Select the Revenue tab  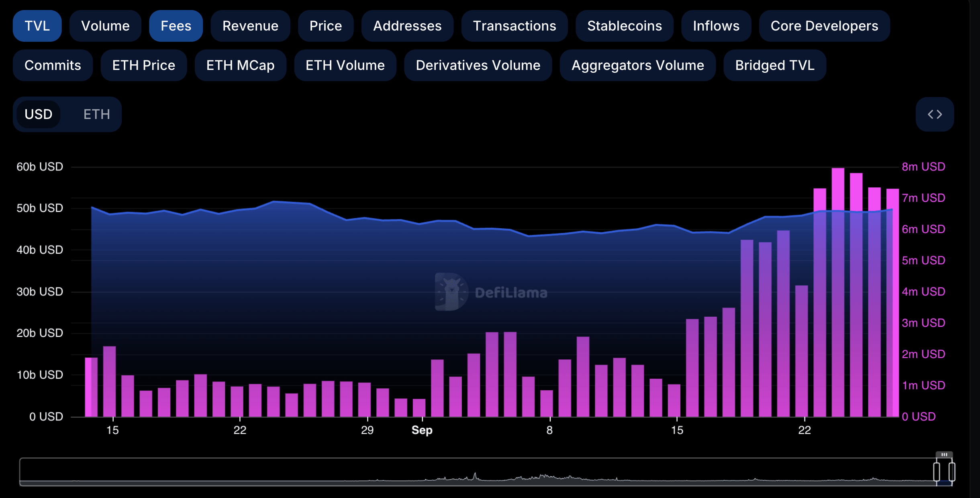coord(249,25)
